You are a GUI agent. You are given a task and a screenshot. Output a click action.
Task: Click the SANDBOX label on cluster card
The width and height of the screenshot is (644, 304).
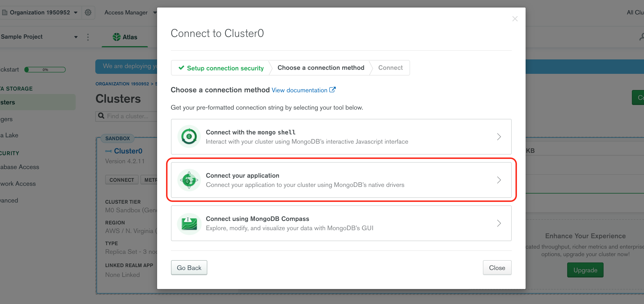[x=118, y=138]
